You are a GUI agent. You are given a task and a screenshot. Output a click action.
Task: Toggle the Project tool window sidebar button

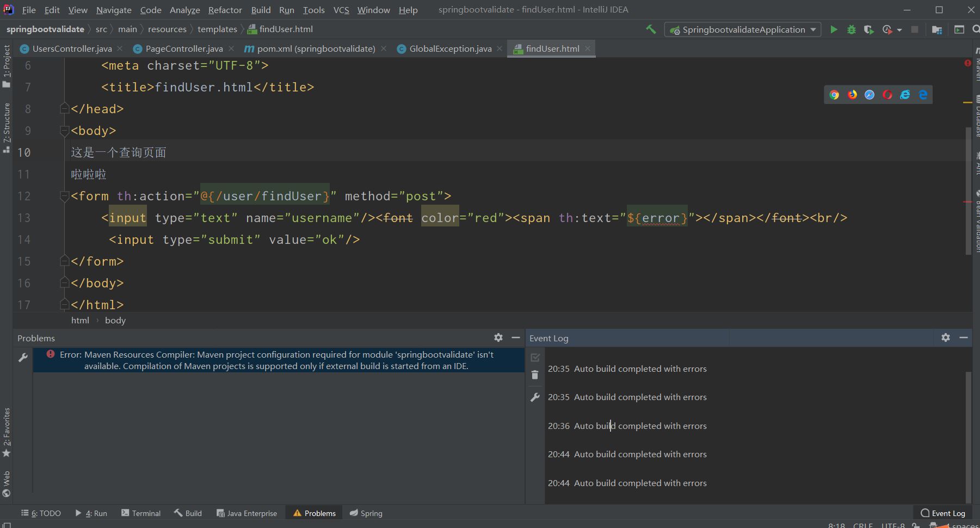coord(7,66)
